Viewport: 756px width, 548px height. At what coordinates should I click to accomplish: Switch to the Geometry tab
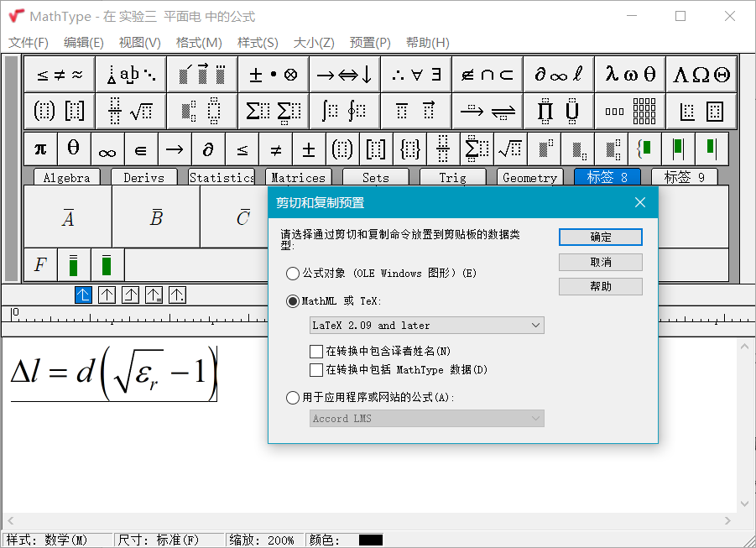pyautogui.click(x=529, y=177)
